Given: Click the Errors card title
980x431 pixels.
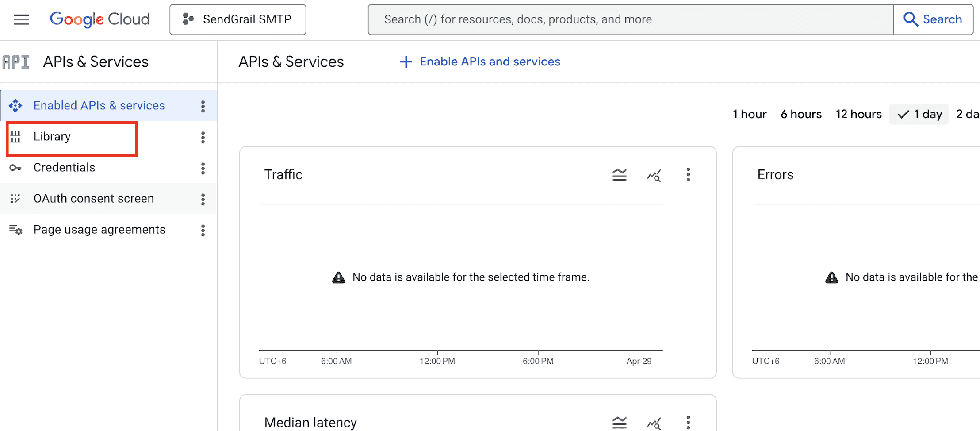Looking at the screenshot, I should [x=775, y=174].
